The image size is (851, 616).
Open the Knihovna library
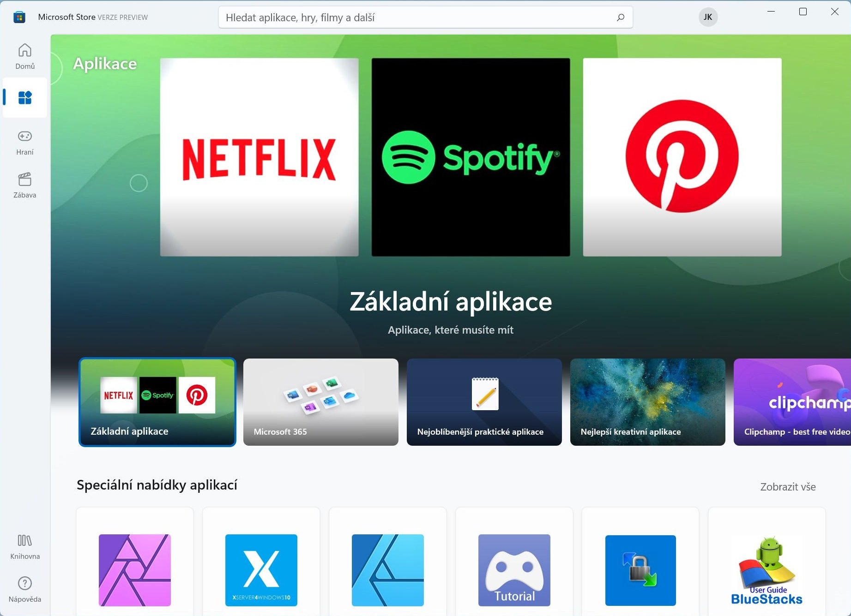[25, 547]
